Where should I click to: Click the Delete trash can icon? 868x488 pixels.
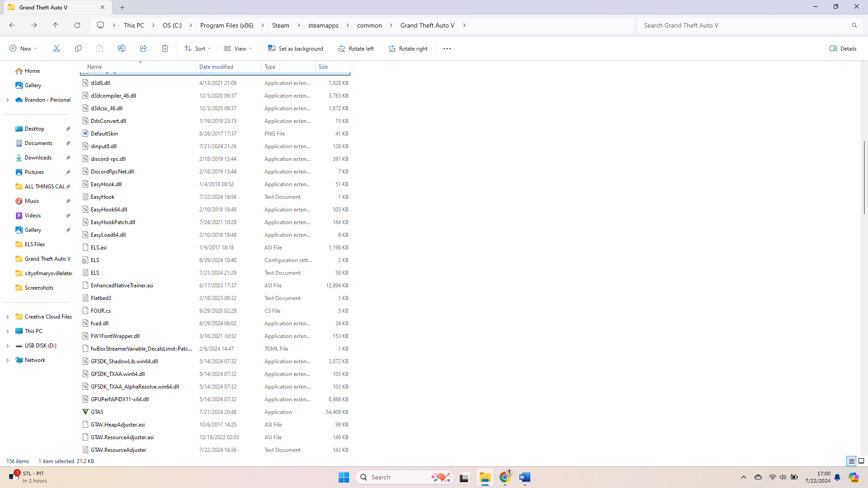[x=165, y=48]
